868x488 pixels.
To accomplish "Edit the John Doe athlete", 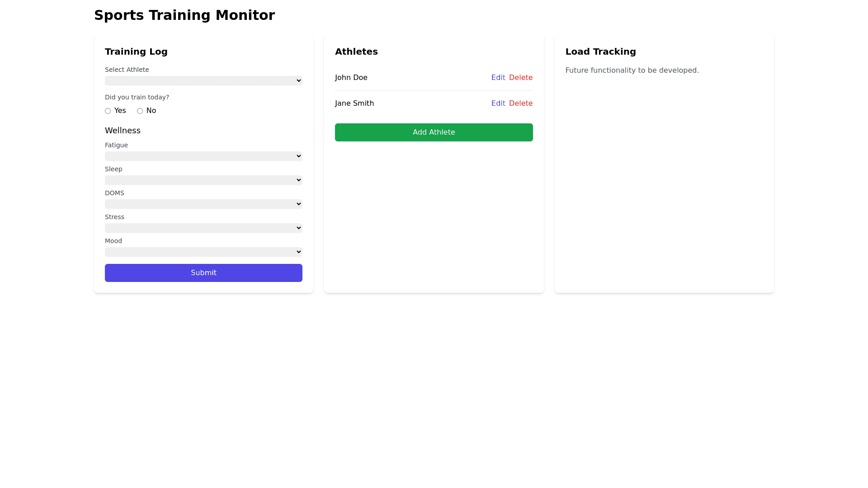I will pyautogui.click(x=498, y=78).
